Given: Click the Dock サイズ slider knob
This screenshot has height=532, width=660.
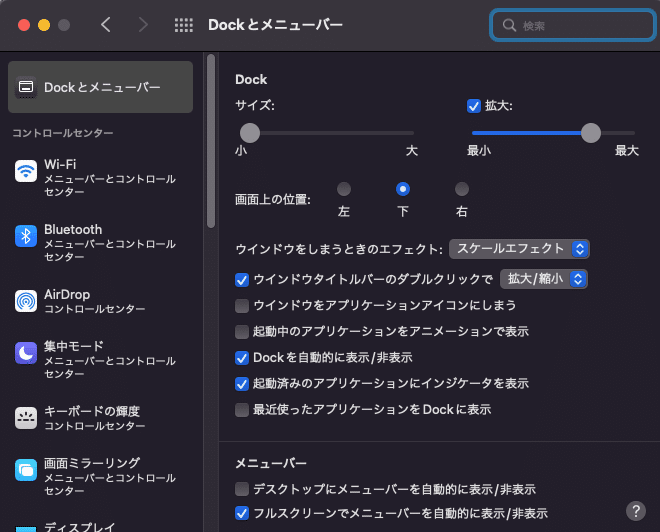Looking at the screenshot, I should click(x=250, y=133).
